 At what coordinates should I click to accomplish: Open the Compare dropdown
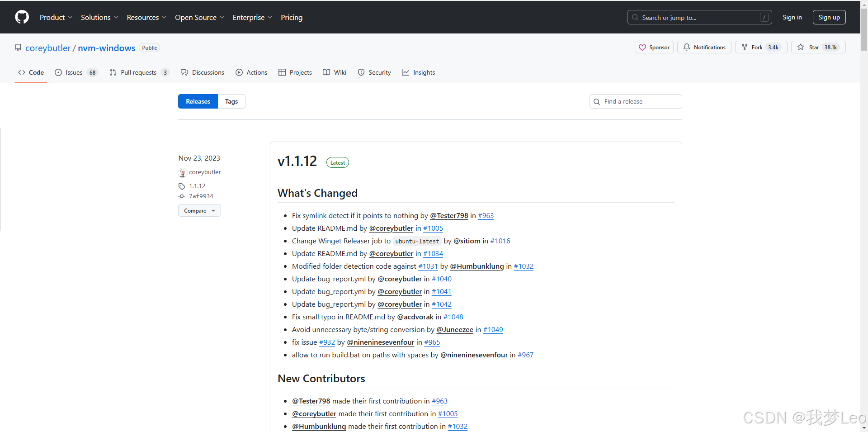pos(199,210)
